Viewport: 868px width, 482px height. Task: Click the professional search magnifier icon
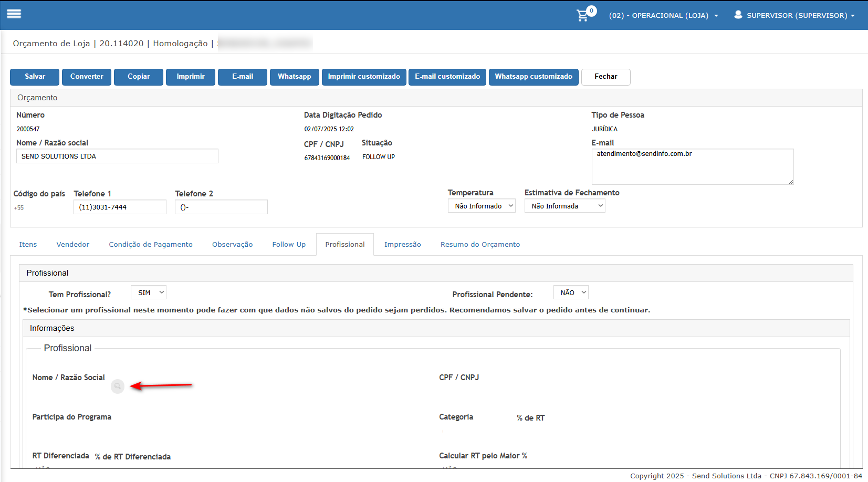[x=118, y=386]
